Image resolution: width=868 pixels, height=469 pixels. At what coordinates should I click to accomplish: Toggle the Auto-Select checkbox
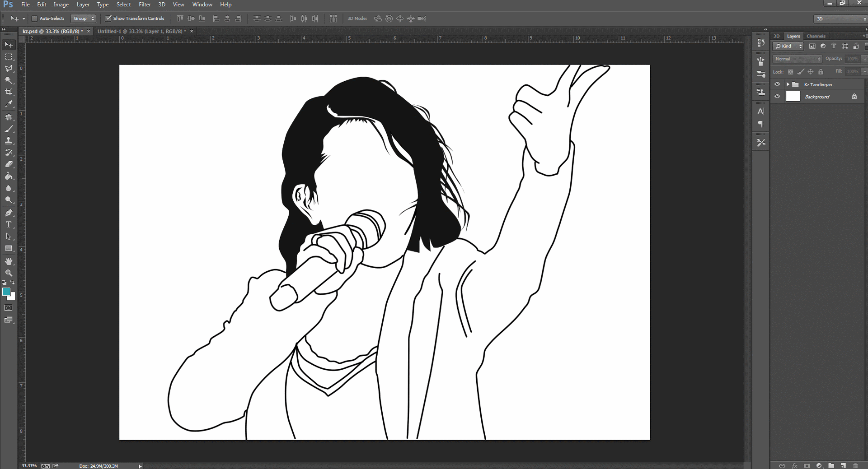point(34,19)
